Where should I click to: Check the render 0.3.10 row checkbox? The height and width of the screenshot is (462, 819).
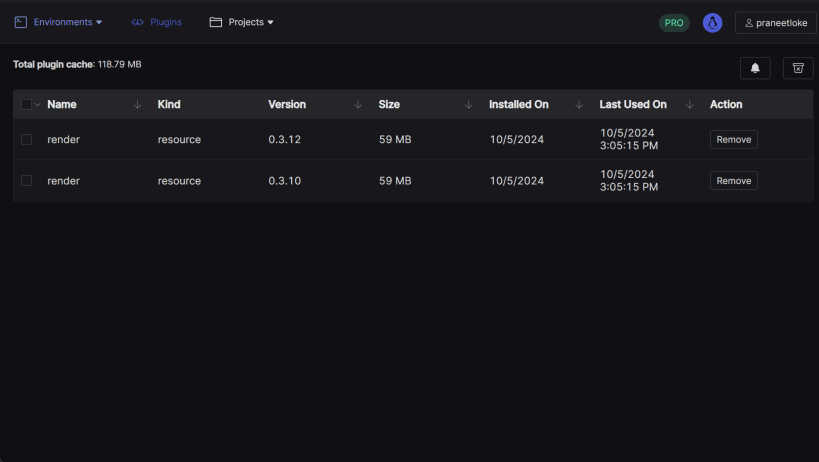click(26, 181)
